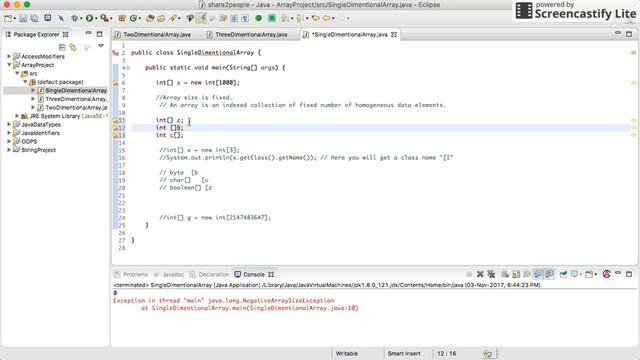640x360 pixels.
Task: Maximize the Package Explorer view
Action: coord(100,34)
